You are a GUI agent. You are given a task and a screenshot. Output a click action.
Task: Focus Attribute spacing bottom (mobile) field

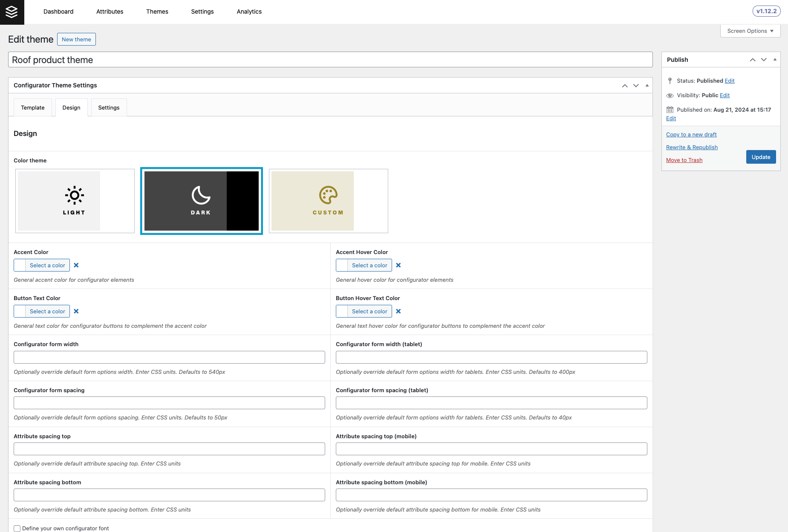tap(491, 495)
